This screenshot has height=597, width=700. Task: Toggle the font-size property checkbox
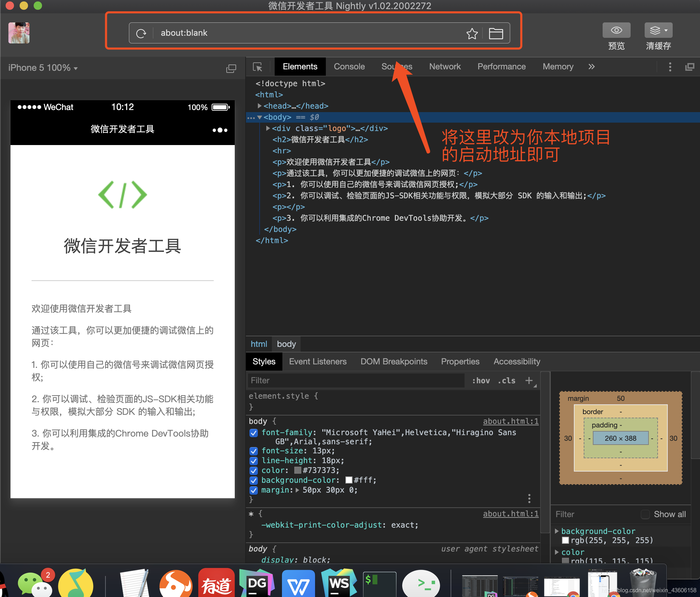(x=254, y=451)
